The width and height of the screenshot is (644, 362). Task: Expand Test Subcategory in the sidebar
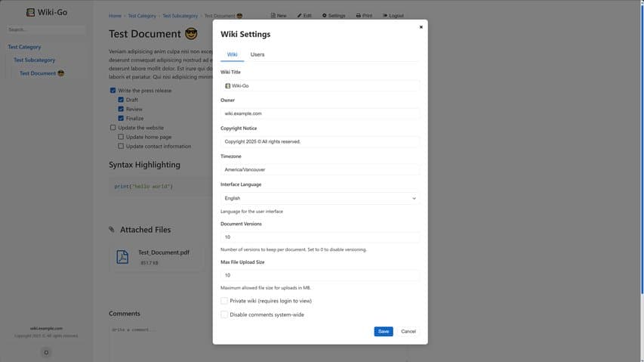[x=34, y=60]
